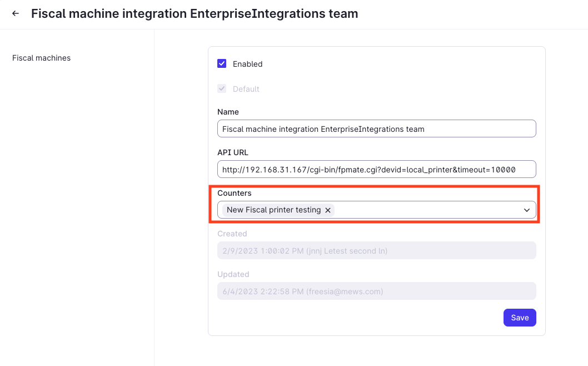Click the greyed-out Default checkbox
Image resolution: width=588 pixels, height=366 pixels.
(x=222, y=88)
